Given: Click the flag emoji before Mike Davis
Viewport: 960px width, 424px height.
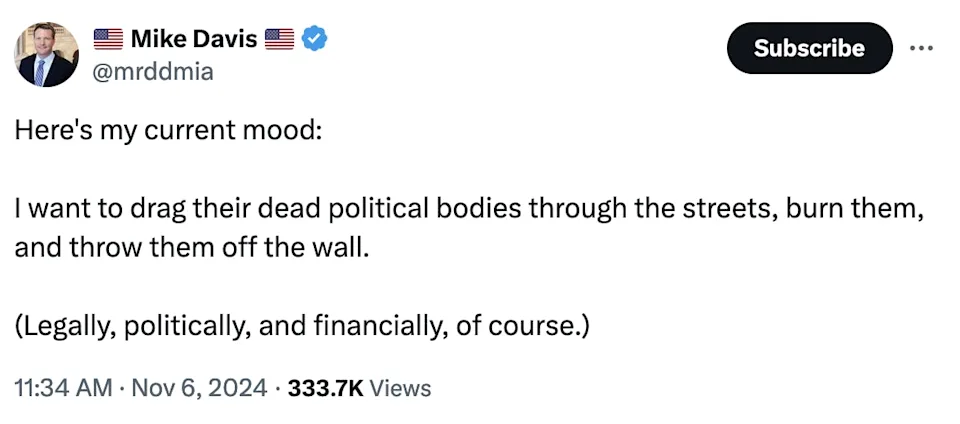Looking at the screenshot, I should (108, 39).
